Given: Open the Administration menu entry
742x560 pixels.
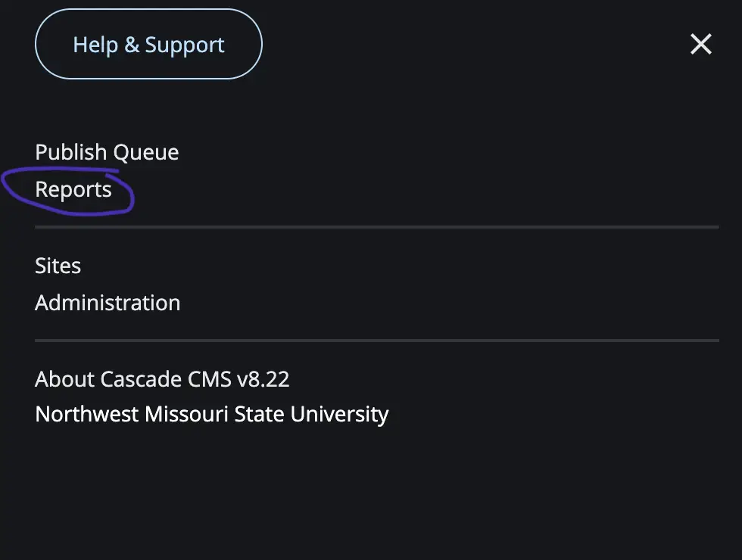Looking at the screenshot, I should tap(108, 303).
